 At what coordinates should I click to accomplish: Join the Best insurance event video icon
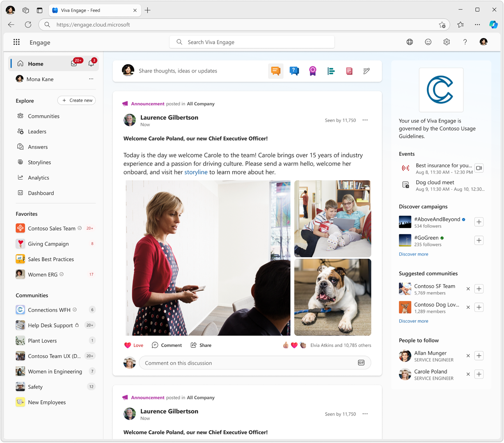[x=479, y=168]
